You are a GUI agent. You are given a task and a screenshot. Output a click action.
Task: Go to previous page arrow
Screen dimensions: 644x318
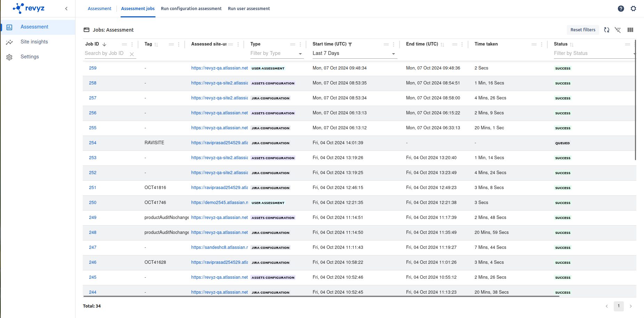pos(607,306)
